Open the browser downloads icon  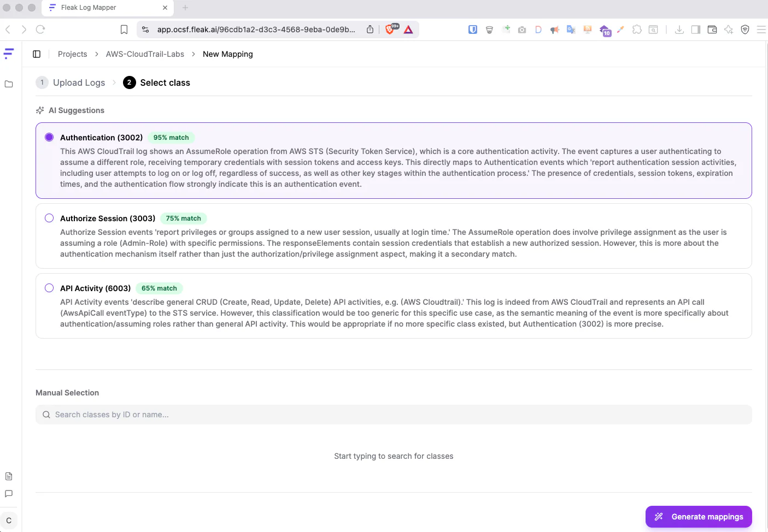click(x=679, y=29)
